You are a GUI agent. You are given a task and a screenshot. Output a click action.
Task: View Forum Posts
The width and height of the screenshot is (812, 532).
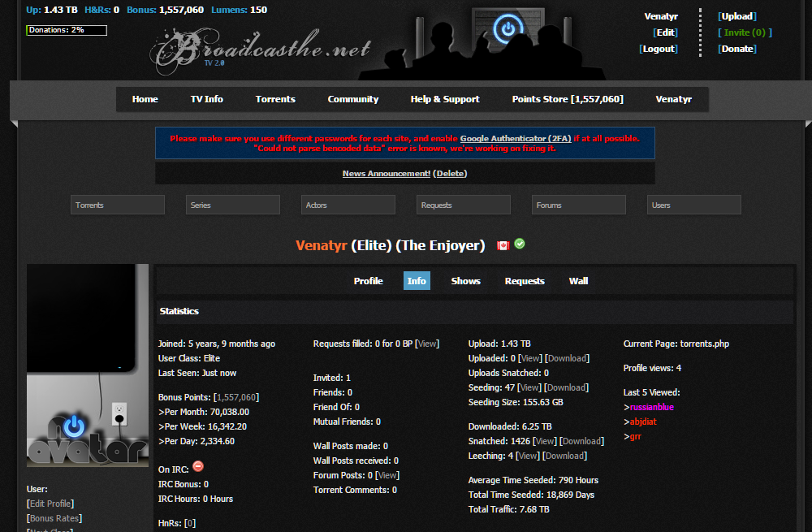pyautogui.click(x=387, y=475)
